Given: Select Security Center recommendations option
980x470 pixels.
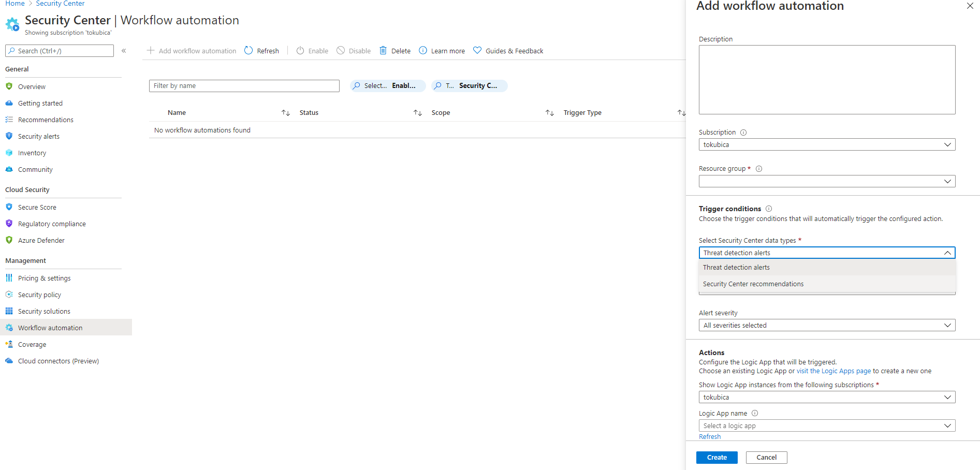Looking at the screenshot, I should [x=753, y=284].
